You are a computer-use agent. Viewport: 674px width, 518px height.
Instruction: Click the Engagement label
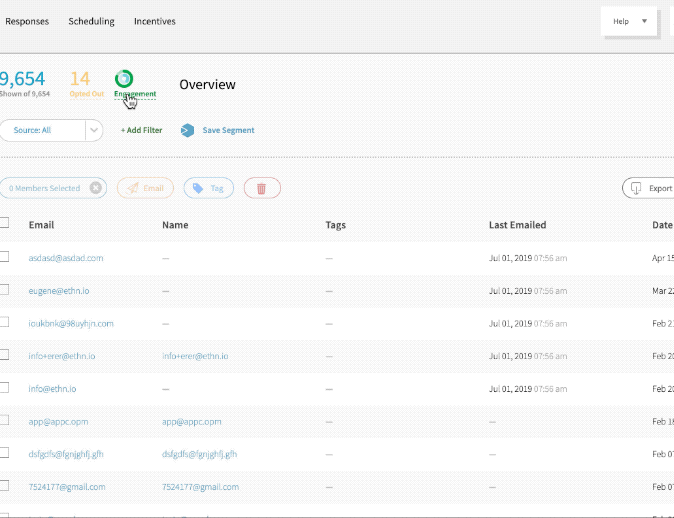pos(135,94)
